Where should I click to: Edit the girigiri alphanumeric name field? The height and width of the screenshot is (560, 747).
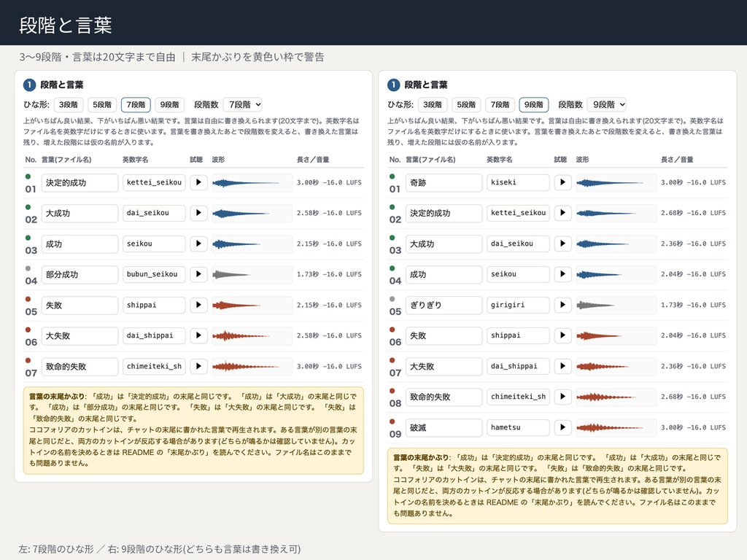pyautogui.click(x=518, y=306)
